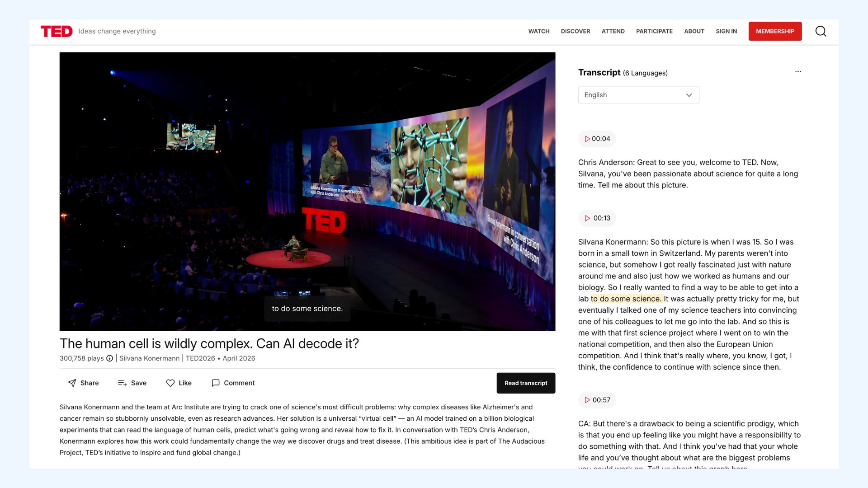868x488 pixels.
Task: Open the DISCOVER menu
Action: pos(576,31)
